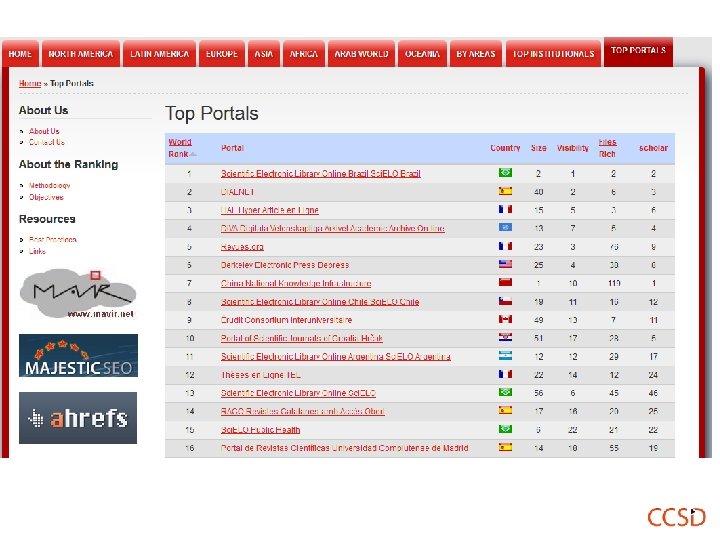Screen dimensions: 720x540
Task: Click Spain flag in RACO row
Action: click(505, 411)
